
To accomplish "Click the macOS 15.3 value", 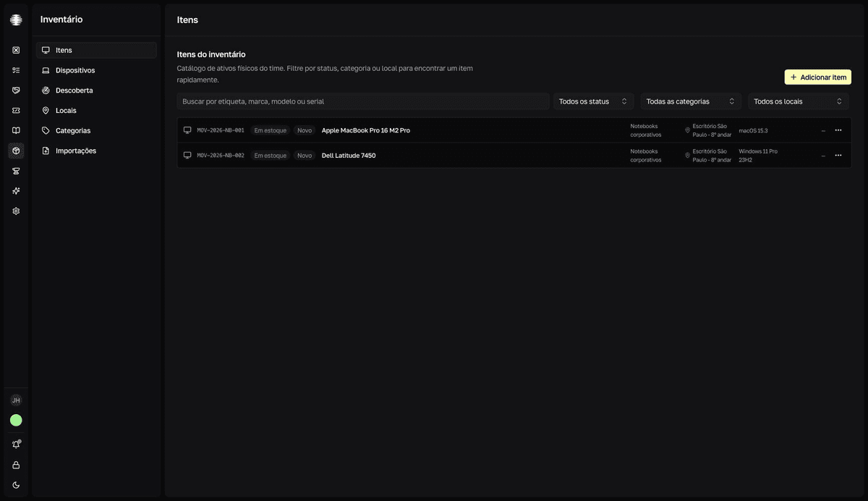I will click(x=753, y=130).
